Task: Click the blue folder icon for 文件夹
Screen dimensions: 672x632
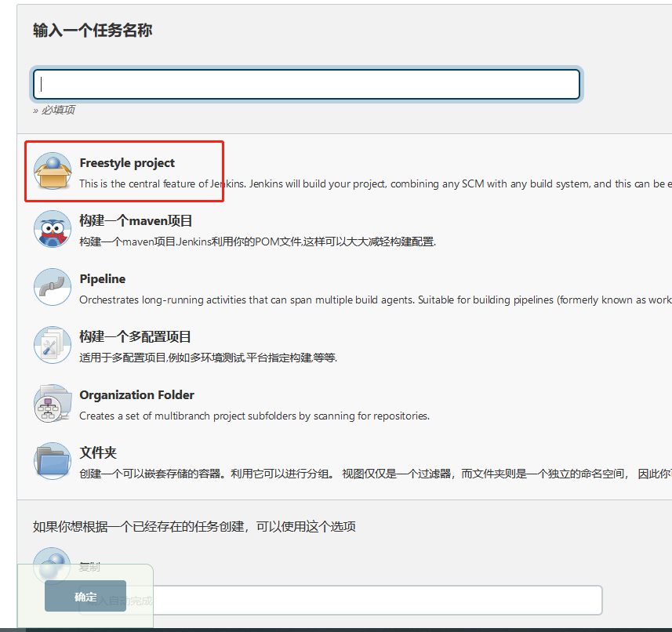Action: [x=53, y=461]
